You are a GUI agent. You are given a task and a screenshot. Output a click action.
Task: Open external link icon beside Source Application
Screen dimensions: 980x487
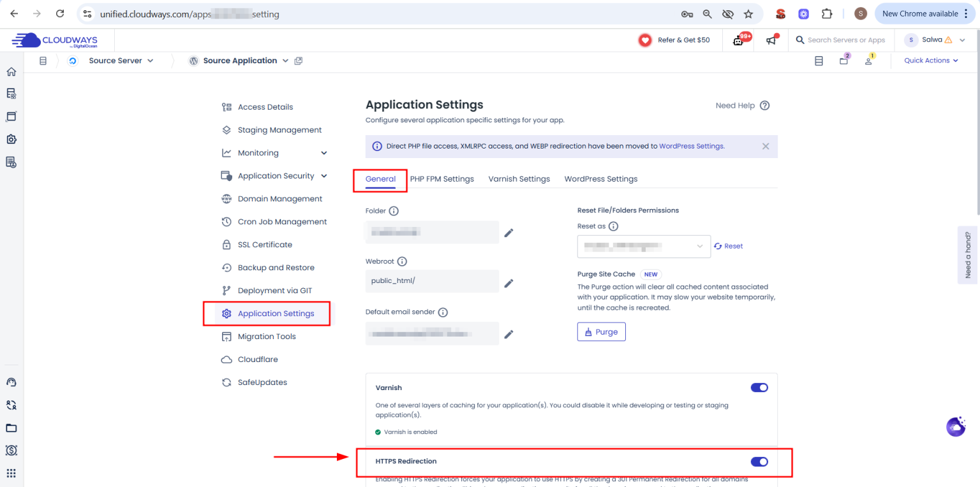(x=298, y=61)
